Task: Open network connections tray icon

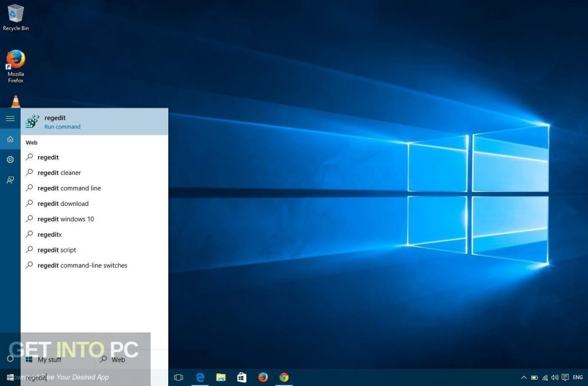Action: (x=545, y=377)
